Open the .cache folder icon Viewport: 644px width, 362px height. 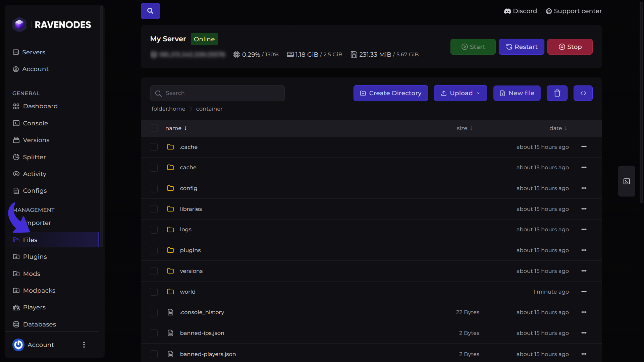point(170,147)
